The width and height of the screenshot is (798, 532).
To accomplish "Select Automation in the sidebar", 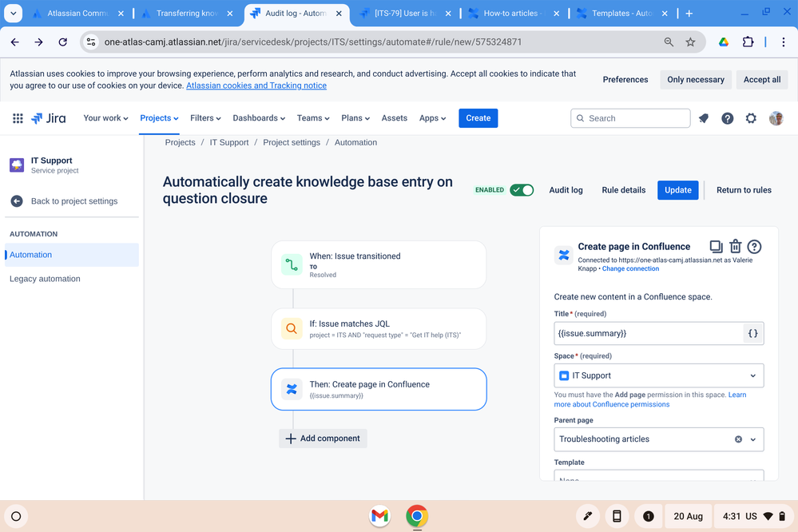I will click(72, 255).
